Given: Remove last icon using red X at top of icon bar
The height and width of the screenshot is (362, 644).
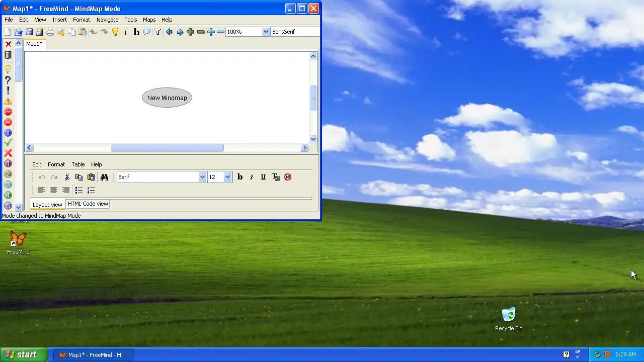Looking at the screenshot, I should [x=8, y=44].
